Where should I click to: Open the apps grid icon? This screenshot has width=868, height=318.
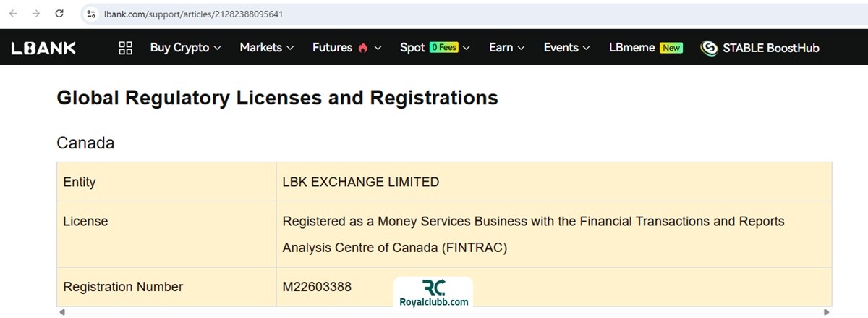[x=125, y=48]
